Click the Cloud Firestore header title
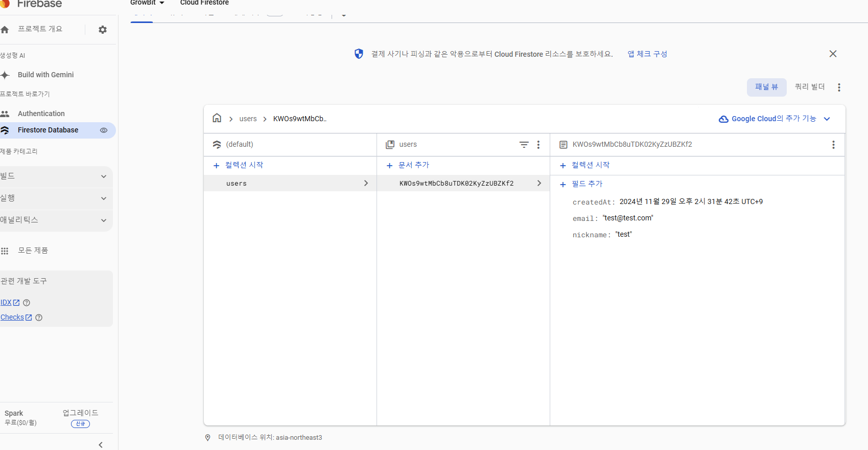Image resolution: width=868 pixels, height=450 pixels. [204, 3]
